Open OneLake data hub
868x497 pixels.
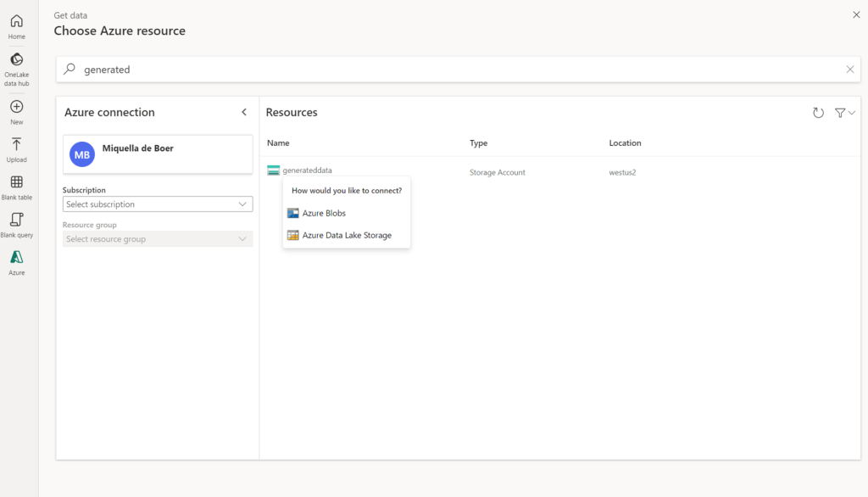[17, 70]
